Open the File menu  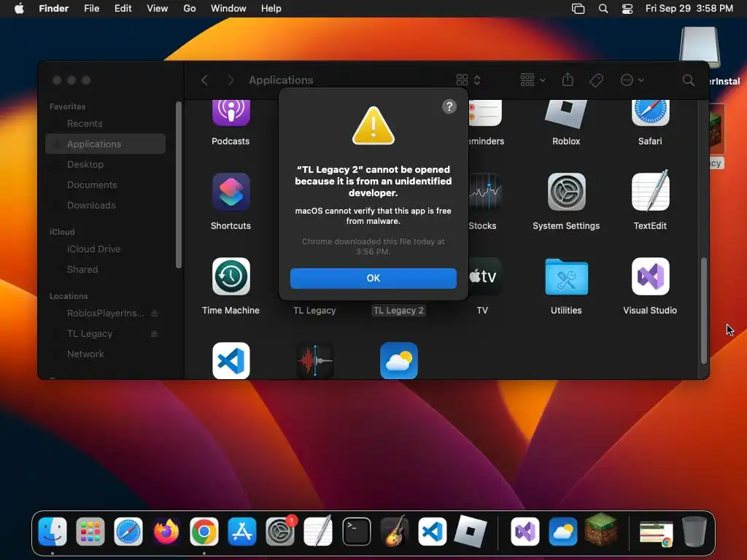[91, 9]
